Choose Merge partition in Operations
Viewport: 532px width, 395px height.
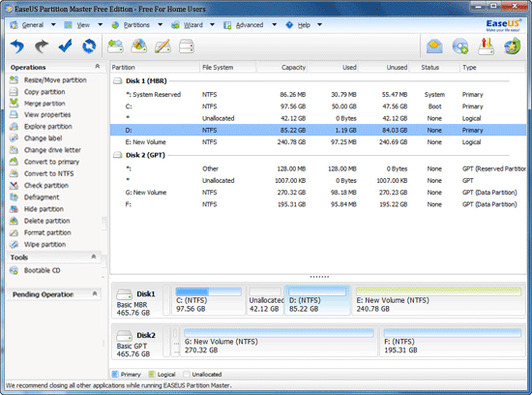pos(44,104)
